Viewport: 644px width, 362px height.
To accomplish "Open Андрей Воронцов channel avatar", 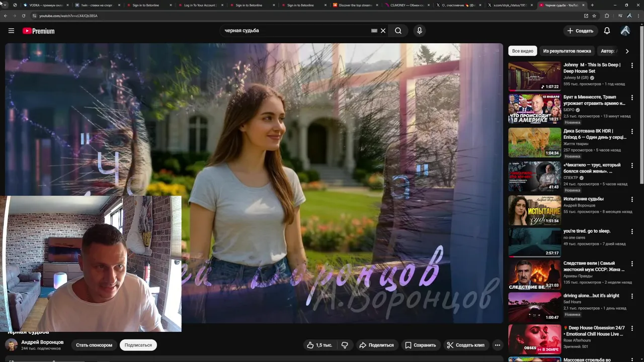I will click(11, 345).
